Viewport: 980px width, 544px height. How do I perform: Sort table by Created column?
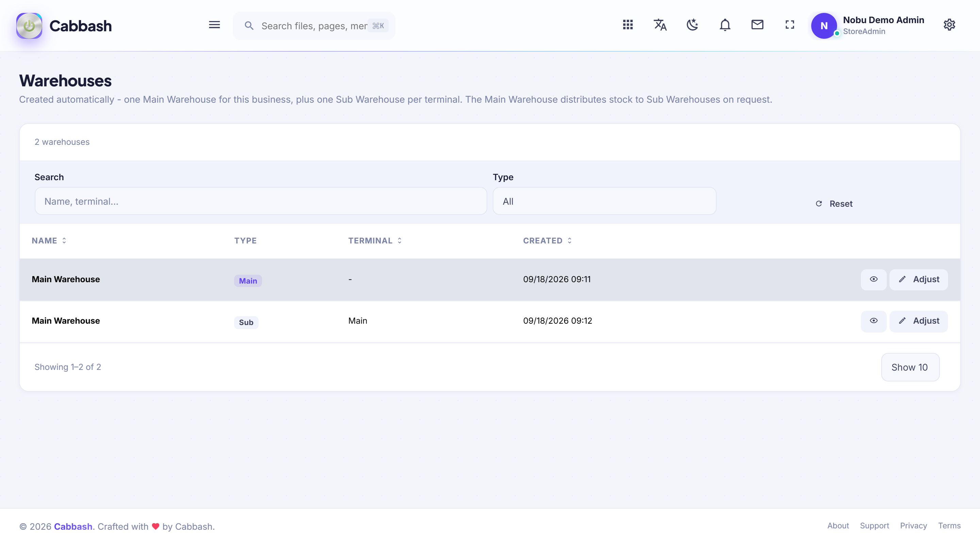548,241
